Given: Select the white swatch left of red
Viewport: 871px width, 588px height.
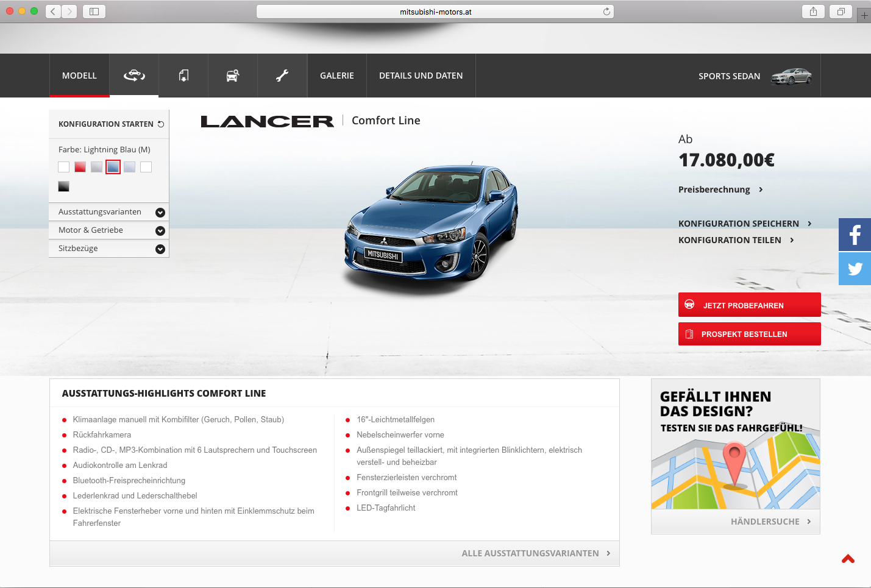Looking at the screenshot, I should [63, 167].
